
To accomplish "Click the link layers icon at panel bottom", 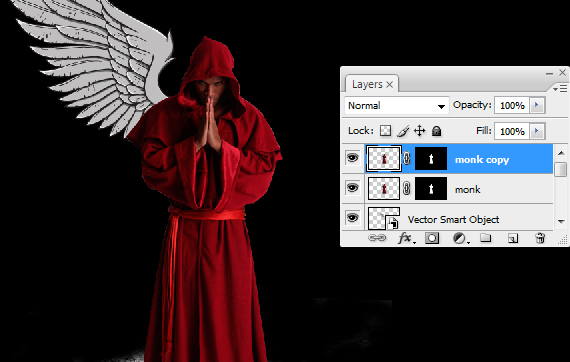I will (377, 238).
